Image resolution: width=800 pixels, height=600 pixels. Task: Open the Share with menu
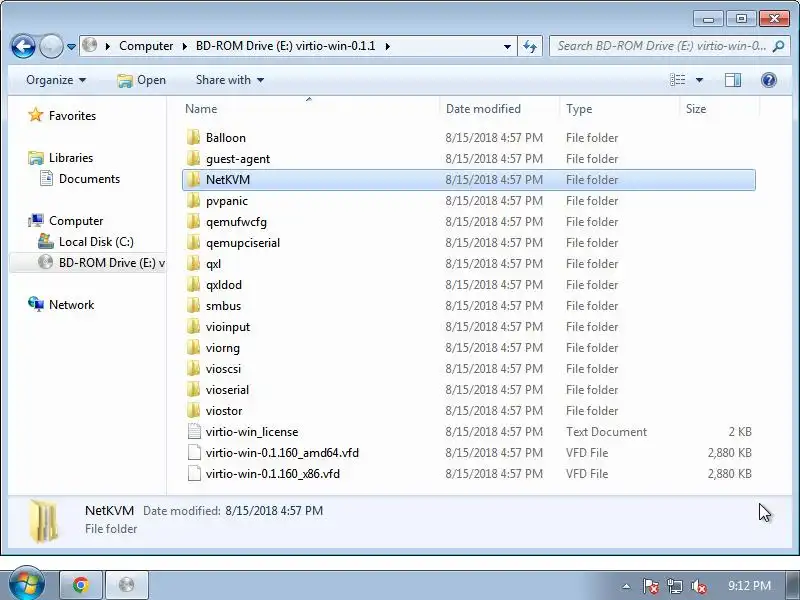coord(230,80)
